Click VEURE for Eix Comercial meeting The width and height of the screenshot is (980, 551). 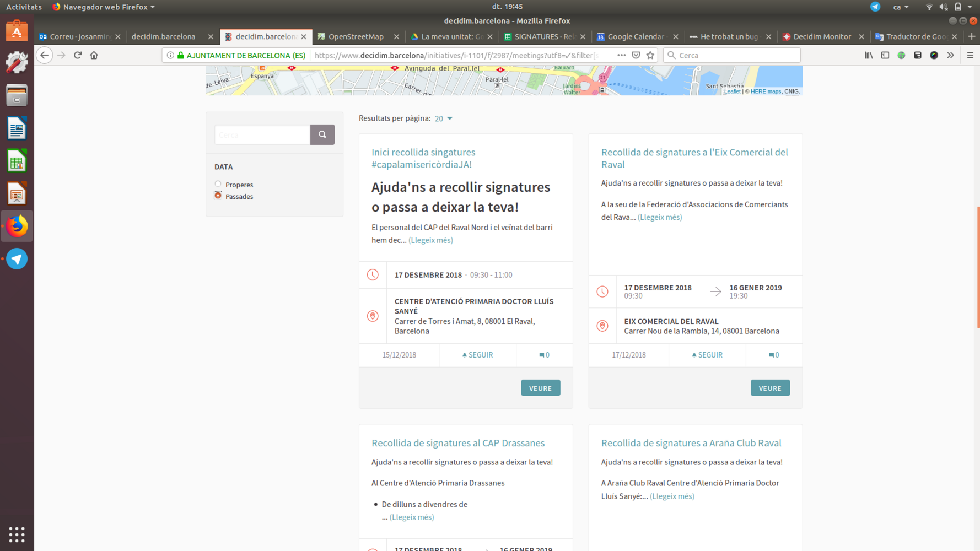(770, 388)
